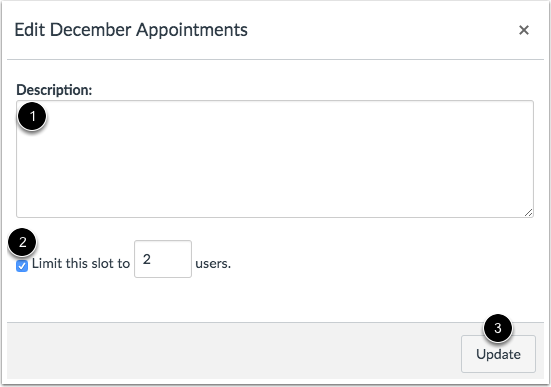
Task: Click the numbered marker 3 badge
Action: pyautogui.click(x=498, y=328)
